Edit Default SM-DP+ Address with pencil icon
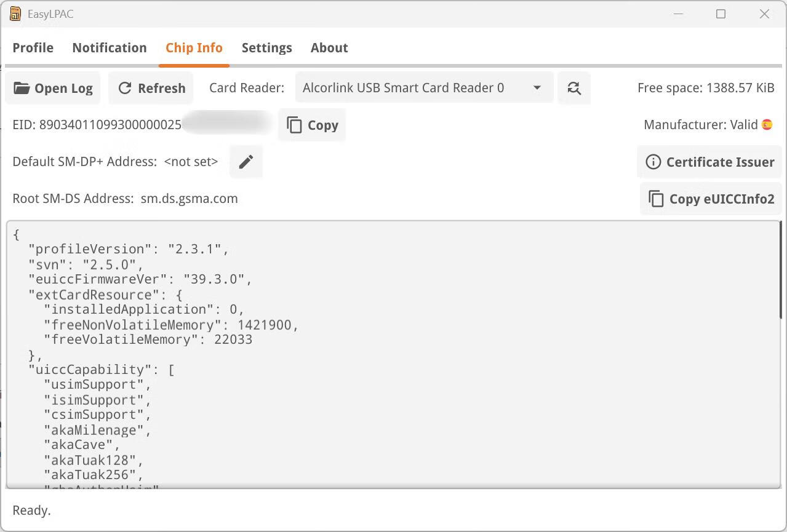Image resolution: width=787 pixels, height=532 pixels. 246,162
